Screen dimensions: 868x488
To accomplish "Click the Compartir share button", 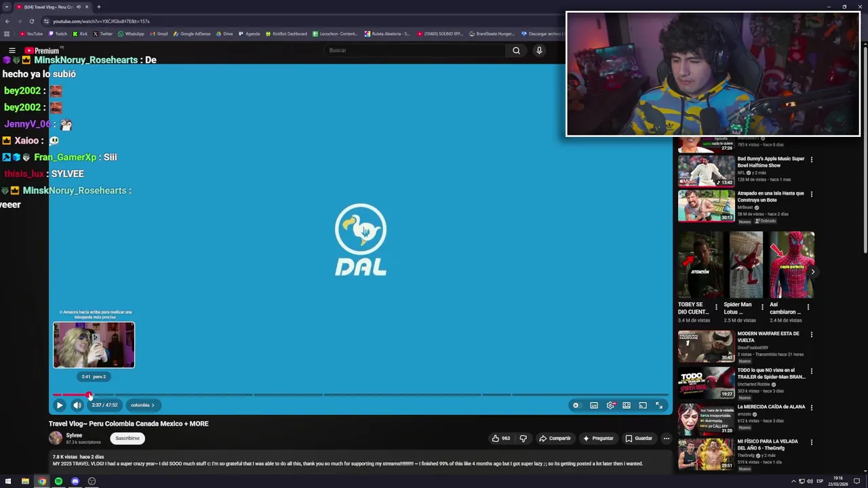I will 555,439.
